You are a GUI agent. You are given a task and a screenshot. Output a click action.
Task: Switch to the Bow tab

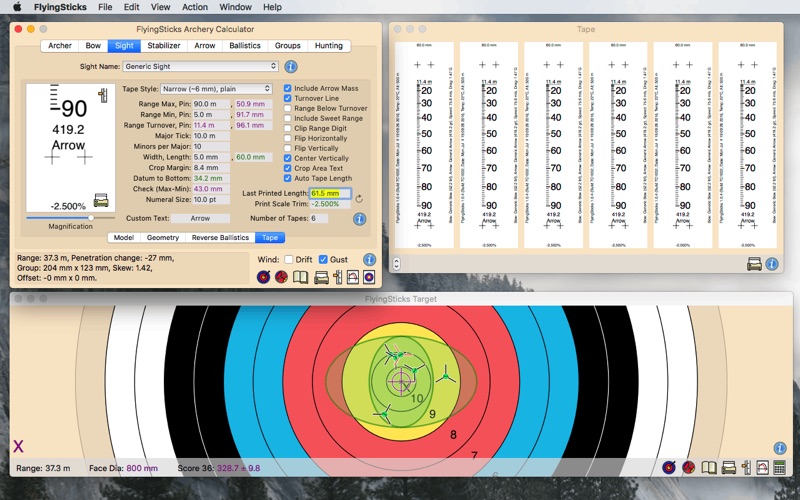(x=93, y=45)
